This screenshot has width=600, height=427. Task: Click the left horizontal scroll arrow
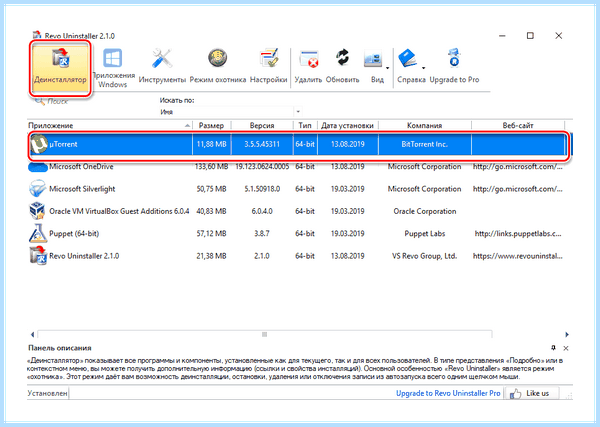(32, 335)
